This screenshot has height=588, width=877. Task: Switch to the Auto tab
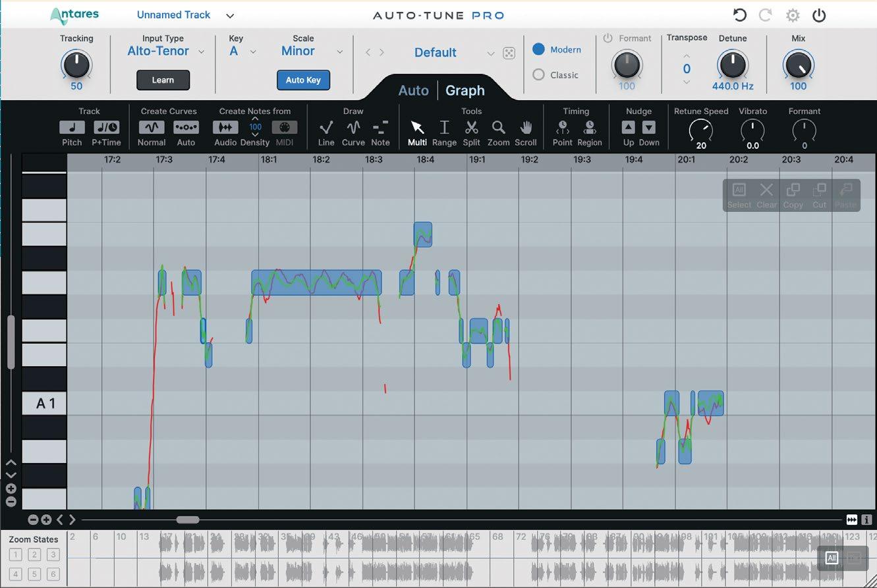coord(413,91)
